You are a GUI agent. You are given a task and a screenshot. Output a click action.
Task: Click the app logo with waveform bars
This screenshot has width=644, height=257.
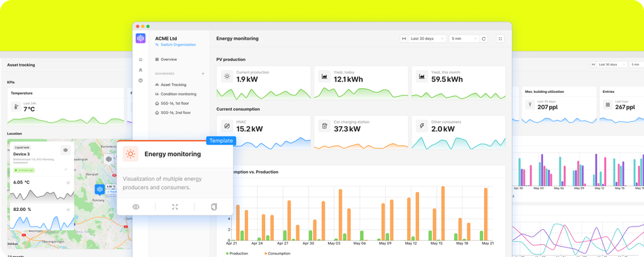140,38
